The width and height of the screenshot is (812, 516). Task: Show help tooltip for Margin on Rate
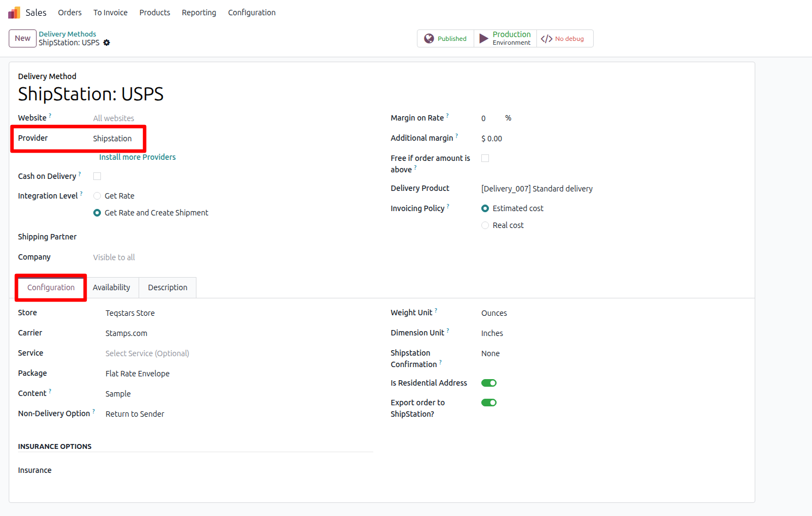pyautogui.click(x=447, y=115)
